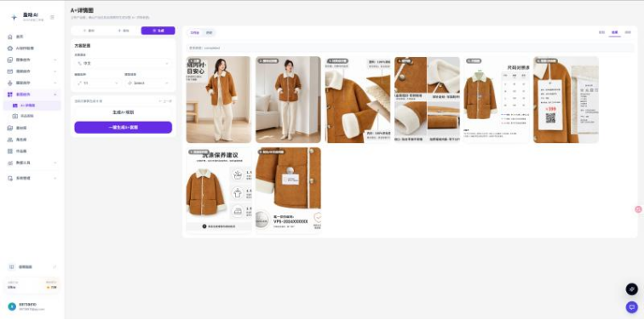
Task: Open thumbnail 1 of model in beige room
Action: click(218, 100)
